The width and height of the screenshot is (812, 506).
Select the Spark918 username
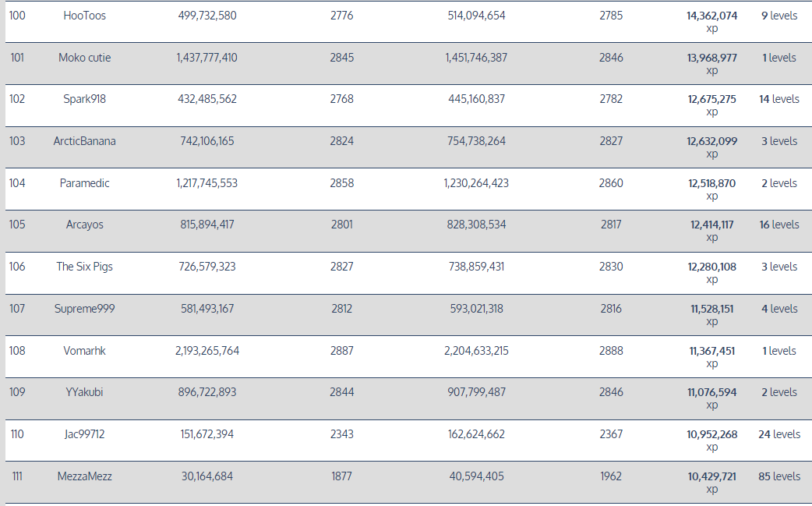tap(84, 99)
